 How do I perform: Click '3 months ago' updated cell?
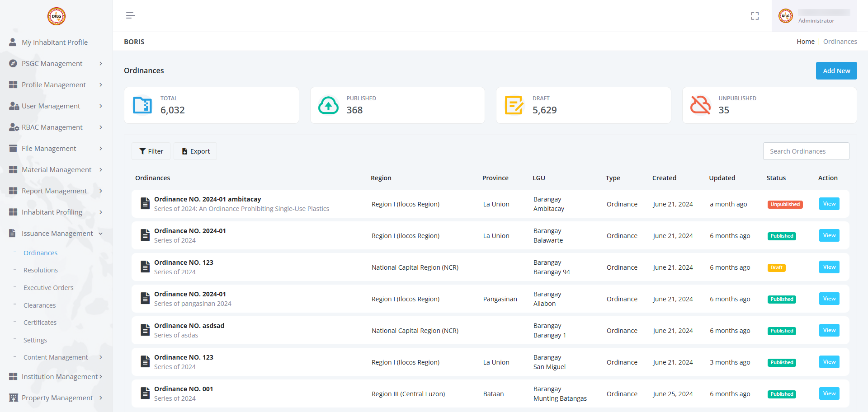730,362
